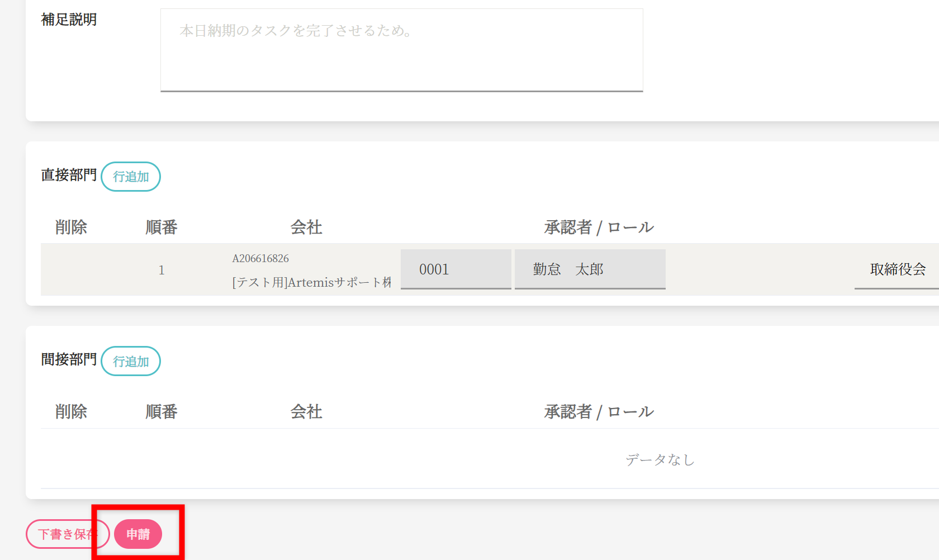Click the [テスト用]Artemisサポート company name

pos(311,282)
